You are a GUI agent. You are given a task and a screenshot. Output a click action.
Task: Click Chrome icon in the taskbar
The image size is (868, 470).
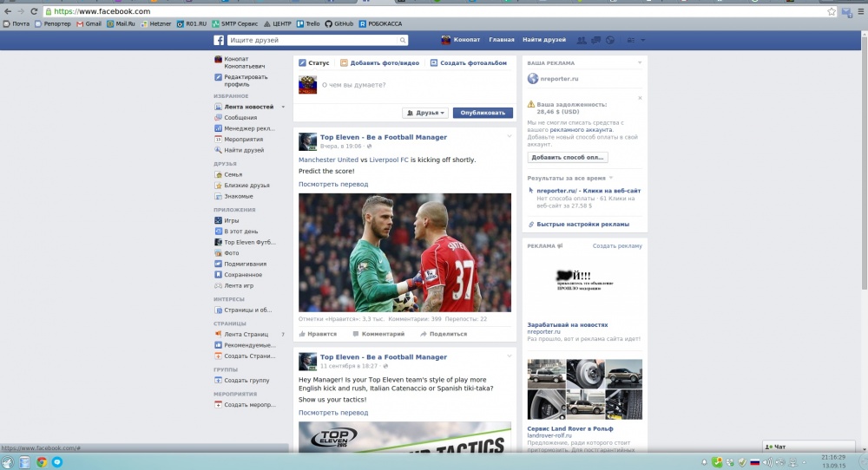pyautogui.click(x=42, y=461)
